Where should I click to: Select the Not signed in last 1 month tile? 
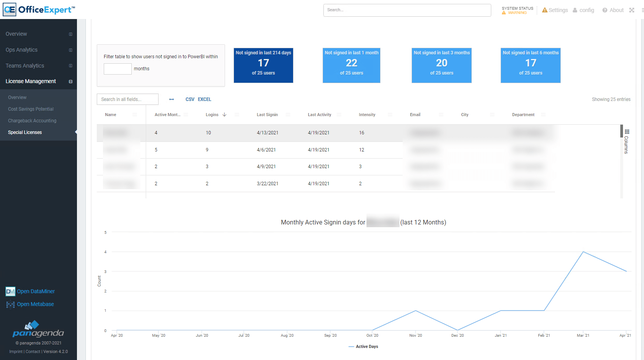pyautogui.click(x=352, y=65)
